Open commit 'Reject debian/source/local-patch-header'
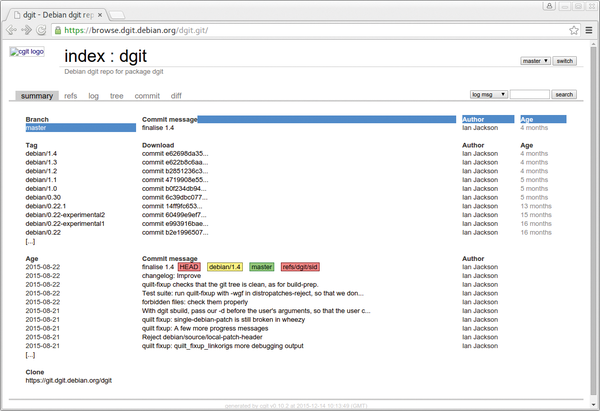This screenshot has height=411, width=600. coord(202,338)
